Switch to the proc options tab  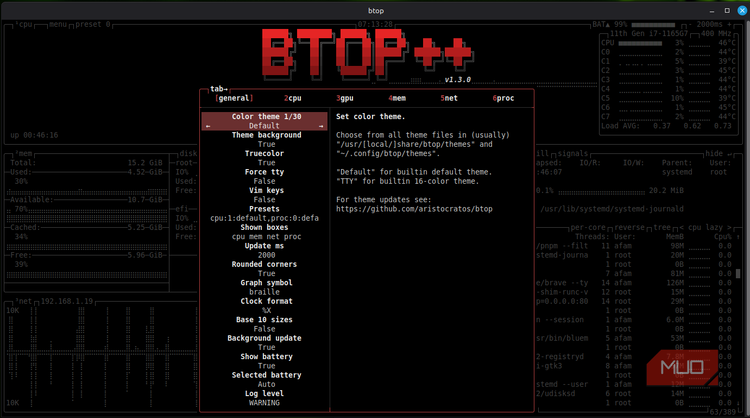pyautogui.click(x=503, y=98)
